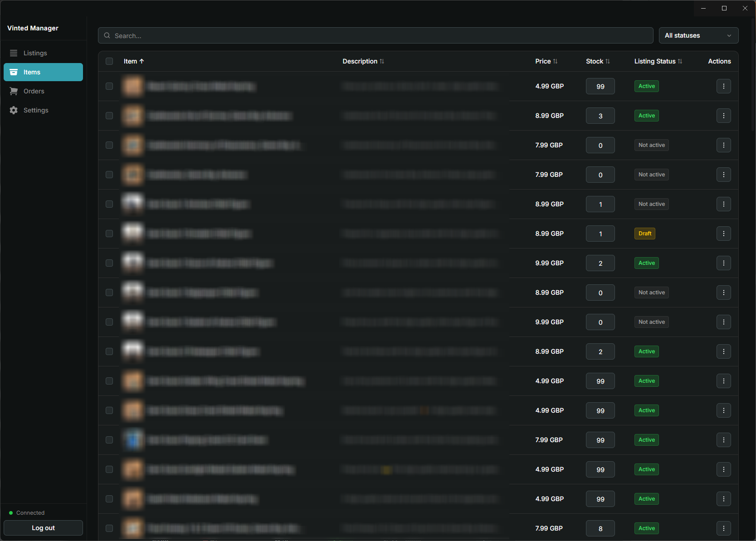Open the kebab menu for the Draft item

(723, 234)
